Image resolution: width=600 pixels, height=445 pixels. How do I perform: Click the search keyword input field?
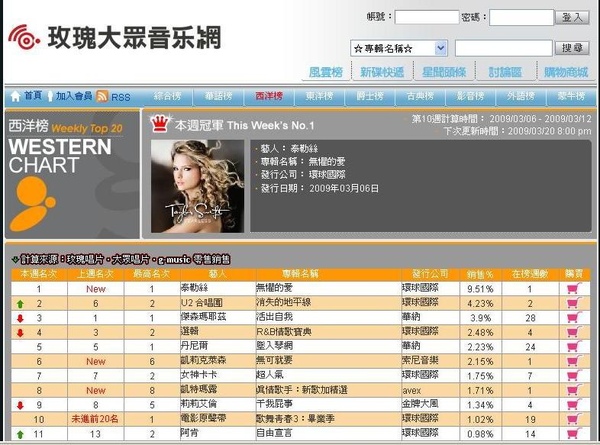tap(504, 48)
